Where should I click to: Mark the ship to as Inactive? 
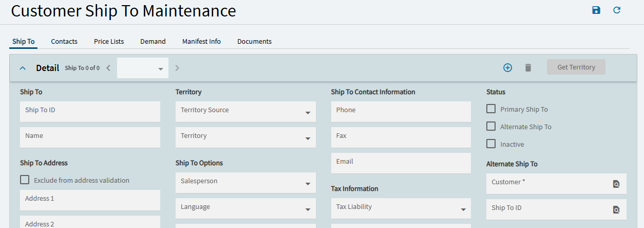(491, 144)
